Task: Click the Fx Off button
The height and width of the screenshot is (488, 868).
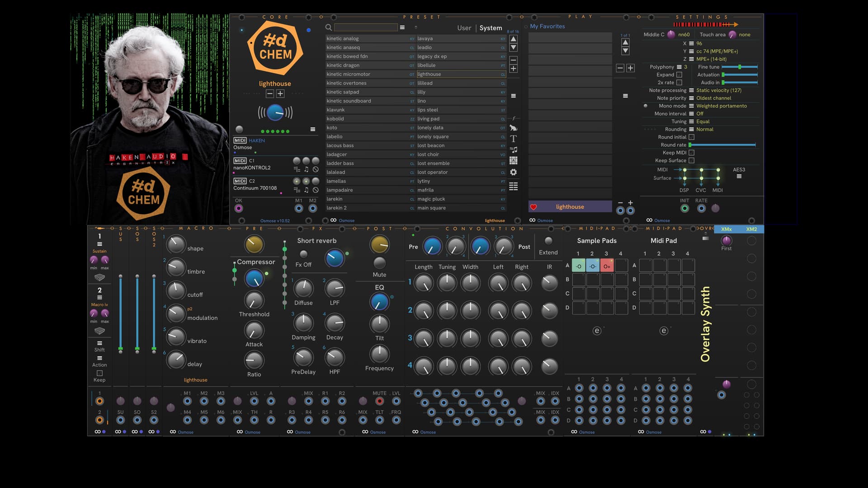Action: pyautogui.click(x=303, y=254)
